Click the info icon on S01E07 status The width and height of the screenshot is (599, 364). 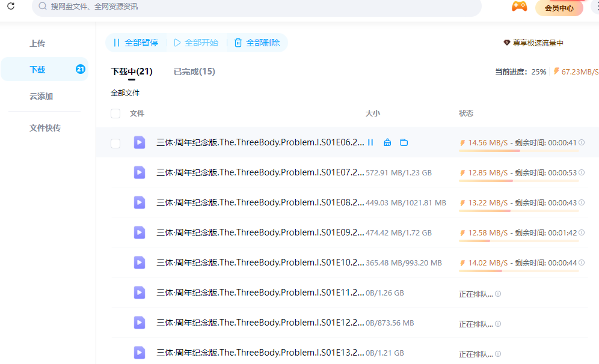pyautogui.click(x=582, y=172)
